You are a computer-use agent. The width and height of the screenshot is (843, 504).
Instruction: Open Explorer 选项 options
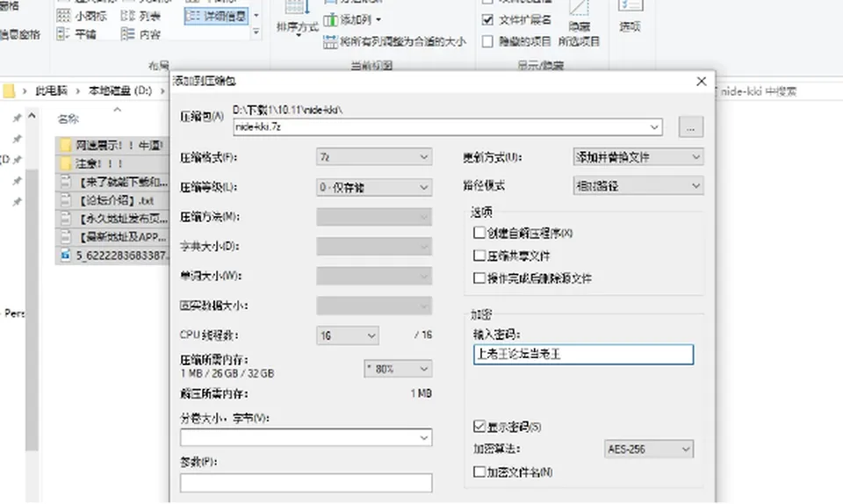(630, 18)
